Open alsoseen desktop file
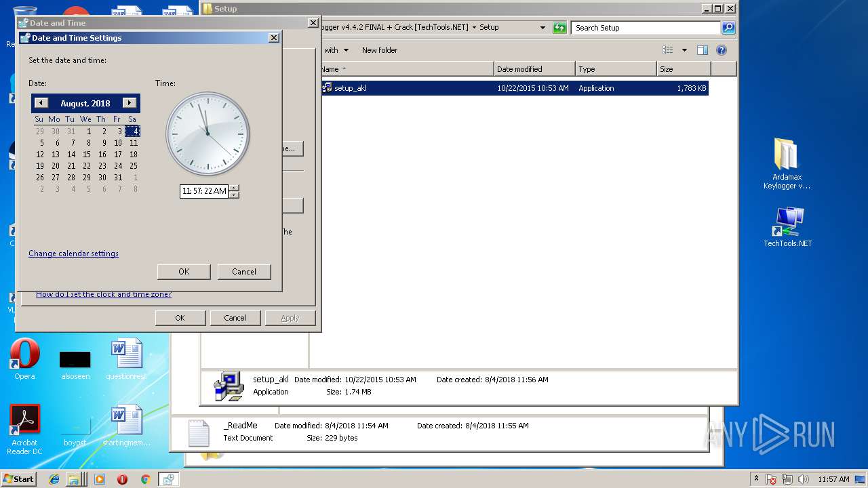 [75, 365]
